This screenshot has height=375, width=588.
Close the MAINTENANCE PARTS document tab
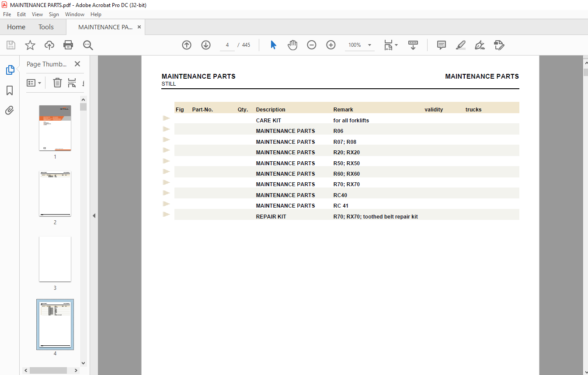139,27
